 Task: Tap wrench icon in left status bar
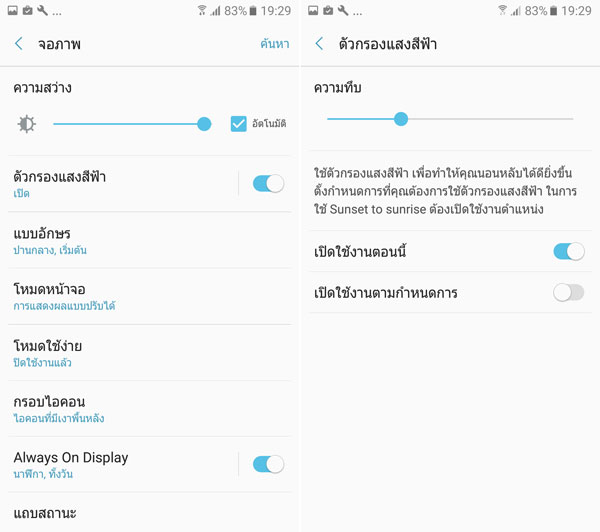point(42,10)
